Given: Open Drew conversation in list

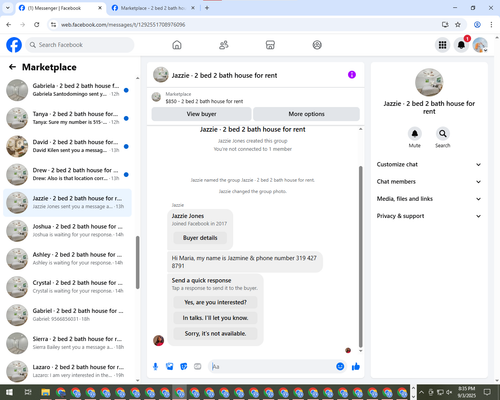Looking at the screenshot, I should click(67, 174).
